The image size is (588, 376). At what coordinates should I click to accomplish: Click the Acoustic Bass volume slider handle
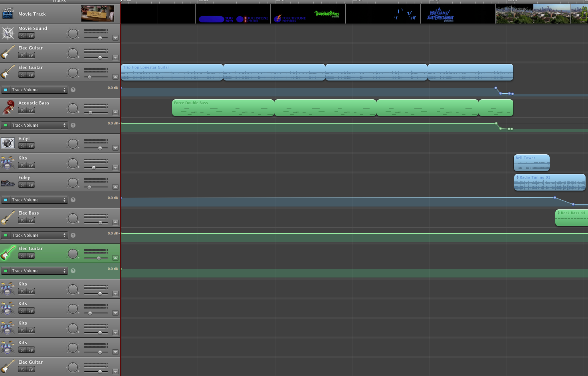point(91,113)
